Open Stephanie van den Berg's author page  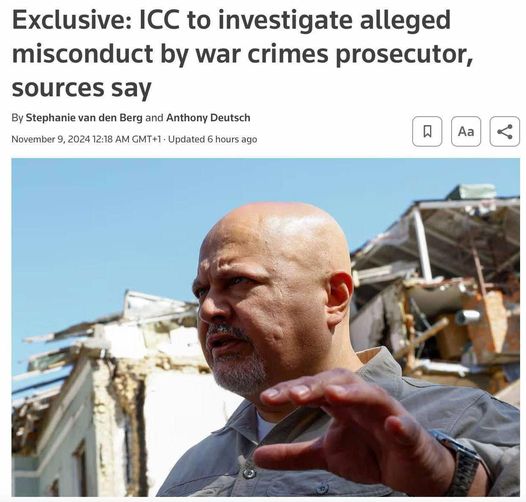tap(84, 118)
